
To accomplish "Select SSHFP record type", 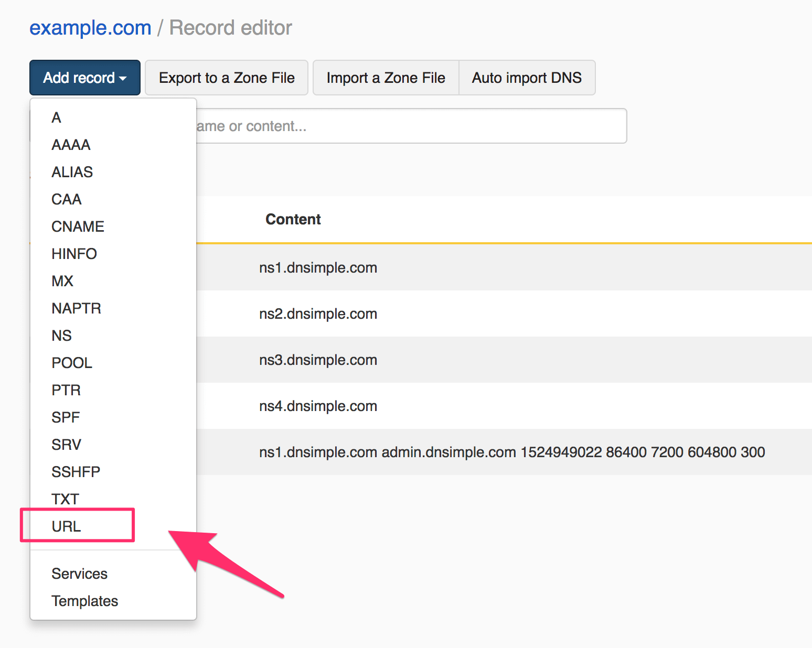I will [76, 471].
